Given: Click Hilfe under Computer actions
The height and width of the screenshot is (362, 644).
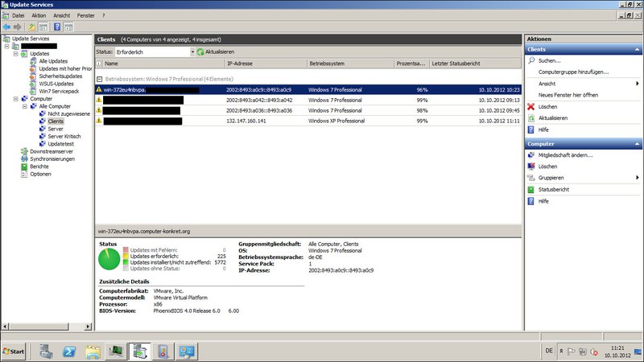Looking at the screenshot, I should [x=543, y=201].
